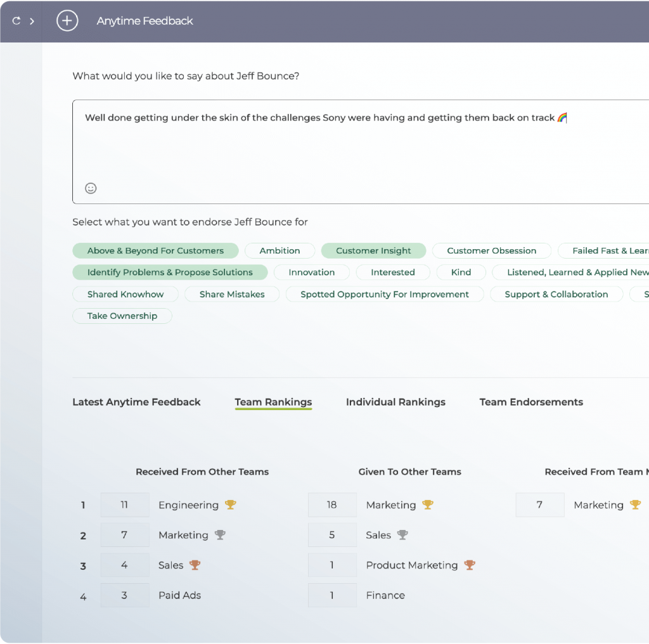
Task: Select the Innovation endorsement tag
Action: 311,273
